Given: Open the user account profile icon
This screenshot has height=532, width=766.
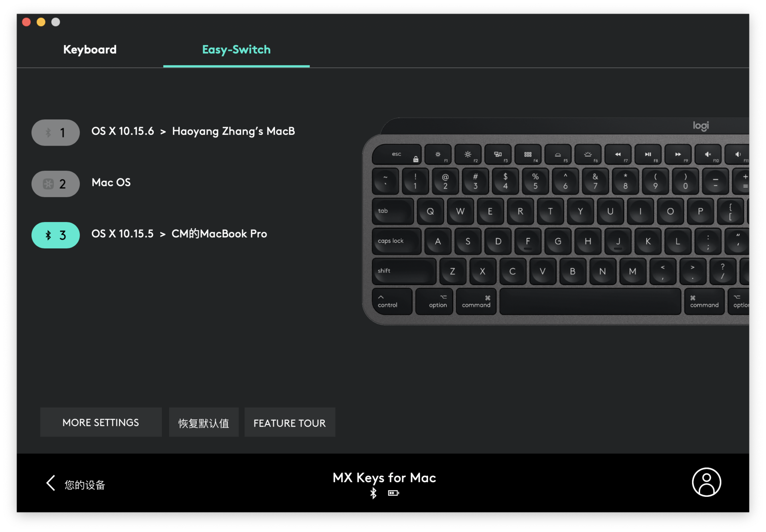Looking at the screenshot, I should (x=706, y=482).
